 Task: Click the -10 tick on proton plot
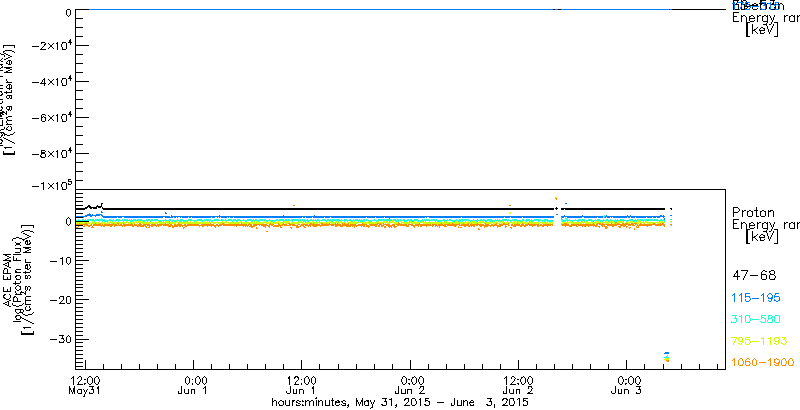coord(59,261)
